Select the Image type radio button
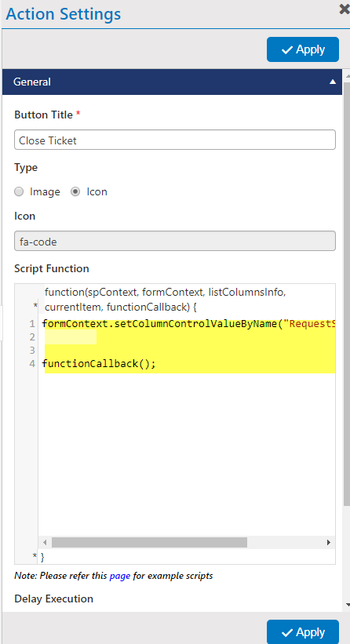 [x=19, y=192]
